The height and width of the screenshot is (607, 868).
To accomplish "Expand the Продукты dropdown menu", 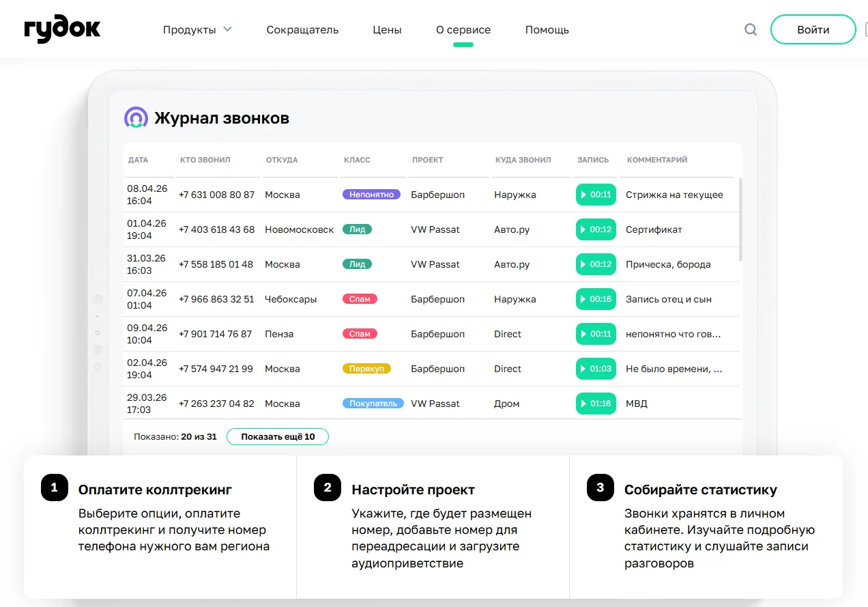I will point(197,29).
